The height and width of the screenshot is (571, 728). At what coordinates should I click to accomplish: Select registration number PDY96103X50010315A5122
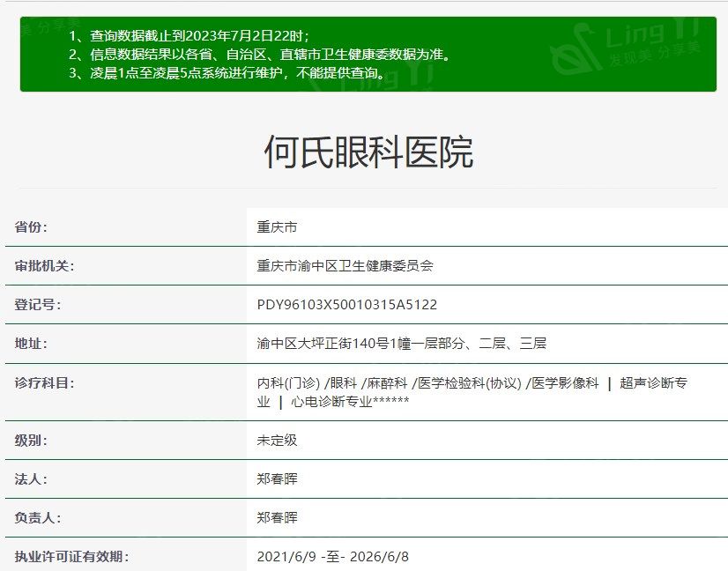[x=347, y=305]
